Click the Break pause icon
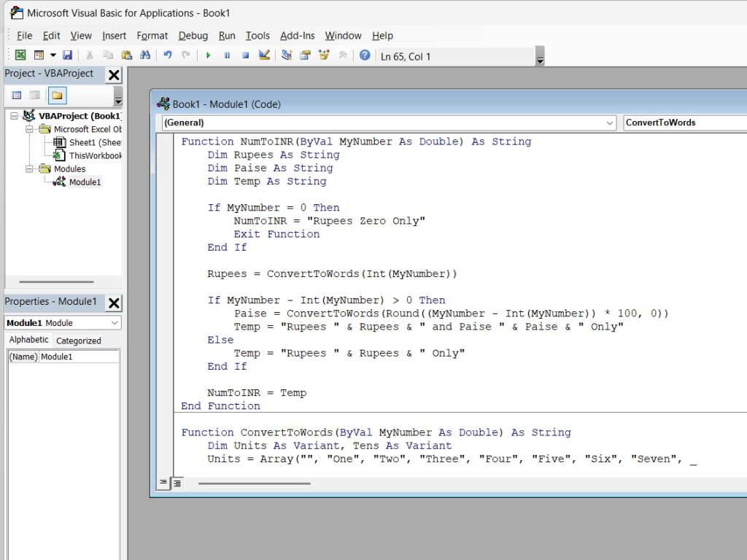 227,55
